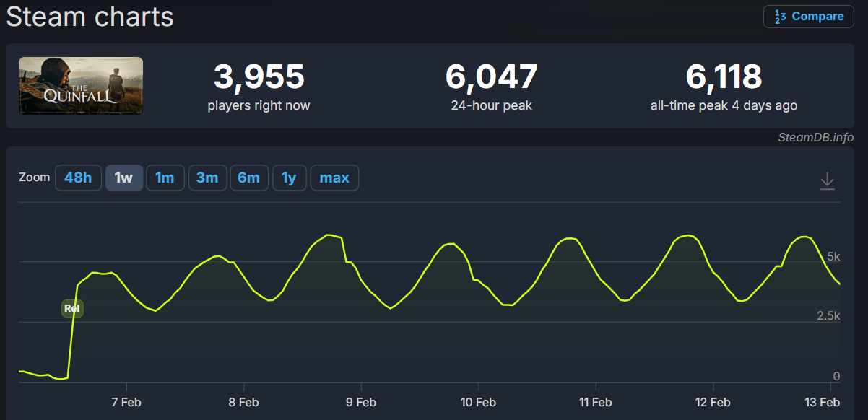Click the 10 Feb date label
The height and width of the screenshot is (420, 868).
[x=478, y=402]
